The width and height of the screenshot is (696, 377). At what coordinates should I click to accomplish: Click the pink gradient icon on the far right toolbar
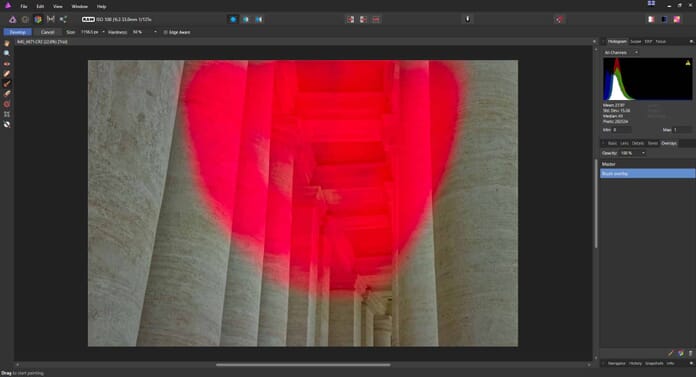(677, 20)
